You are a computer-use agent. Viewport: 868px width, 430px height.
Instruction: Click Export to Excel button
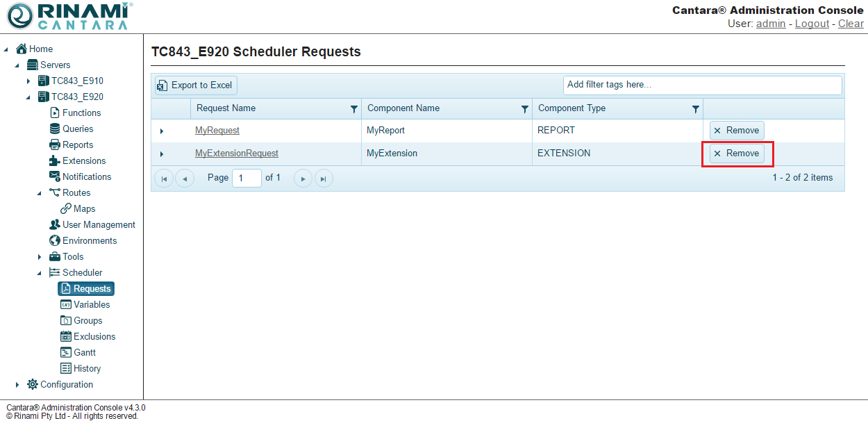point(195,85)
